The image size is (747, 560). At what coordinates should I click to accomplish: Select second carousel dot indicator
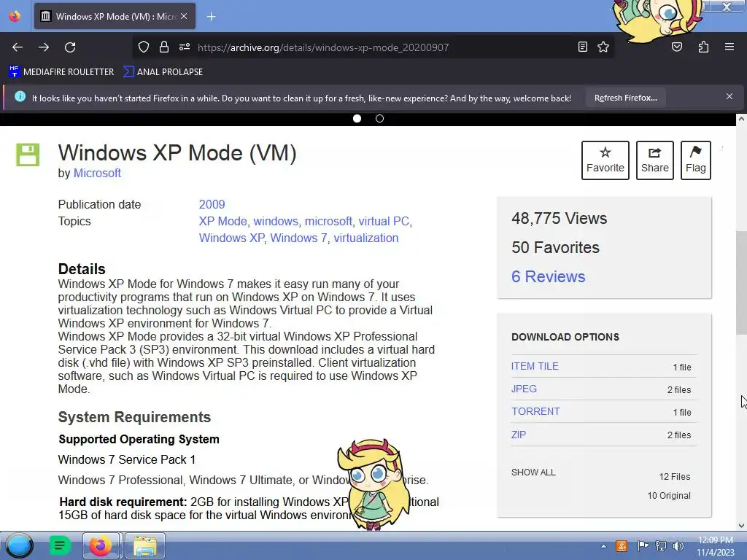[x=379, y=119]
